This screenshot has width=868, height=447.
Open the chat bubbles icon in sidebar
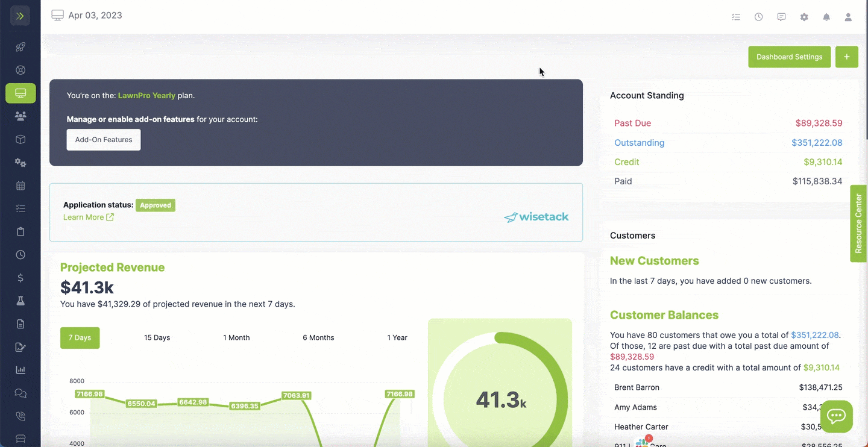(x=20, y=393)
